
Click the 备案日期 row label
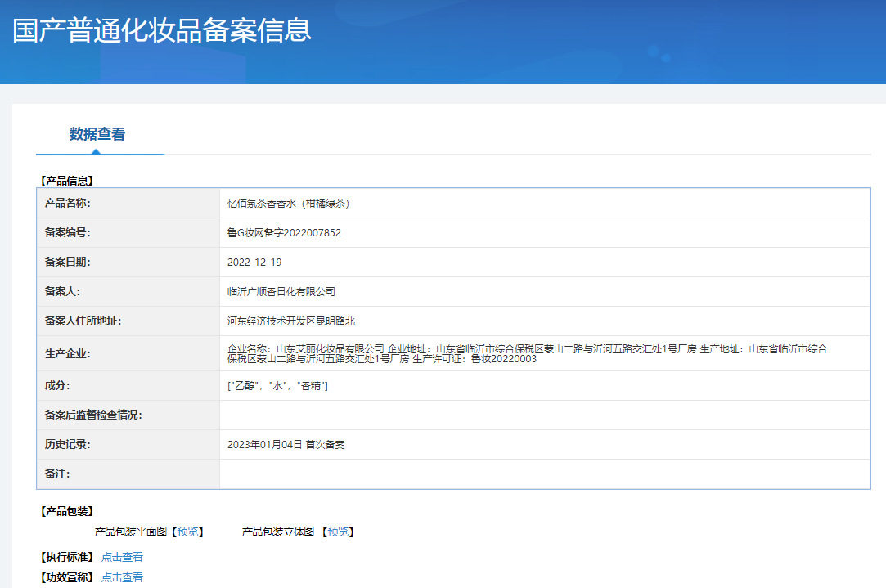[67, 262]
